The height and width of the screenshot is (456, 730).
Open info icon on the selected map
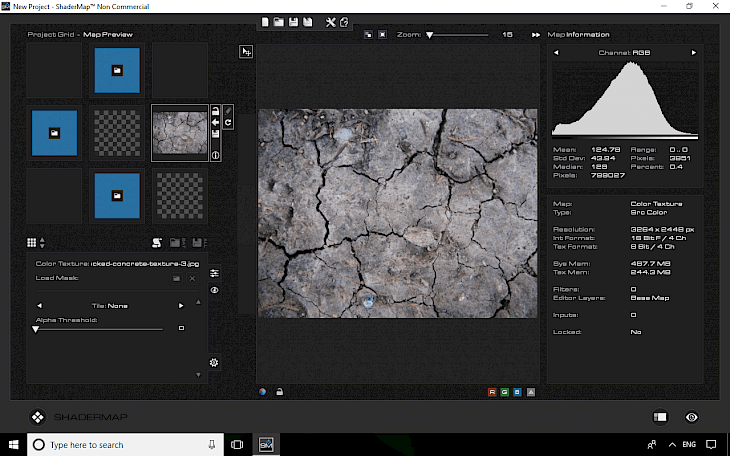[x=215, y=156]
